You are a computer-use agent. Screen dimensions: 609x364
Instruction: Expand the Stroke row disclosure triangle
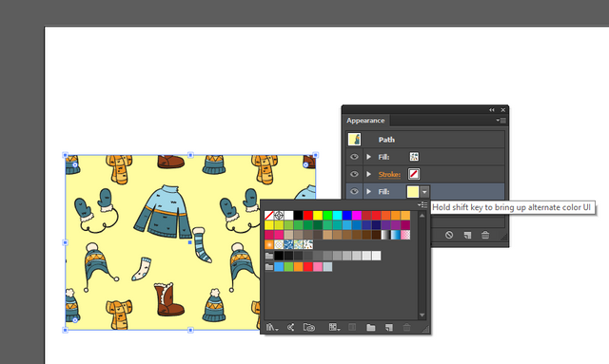pos(368,174)
